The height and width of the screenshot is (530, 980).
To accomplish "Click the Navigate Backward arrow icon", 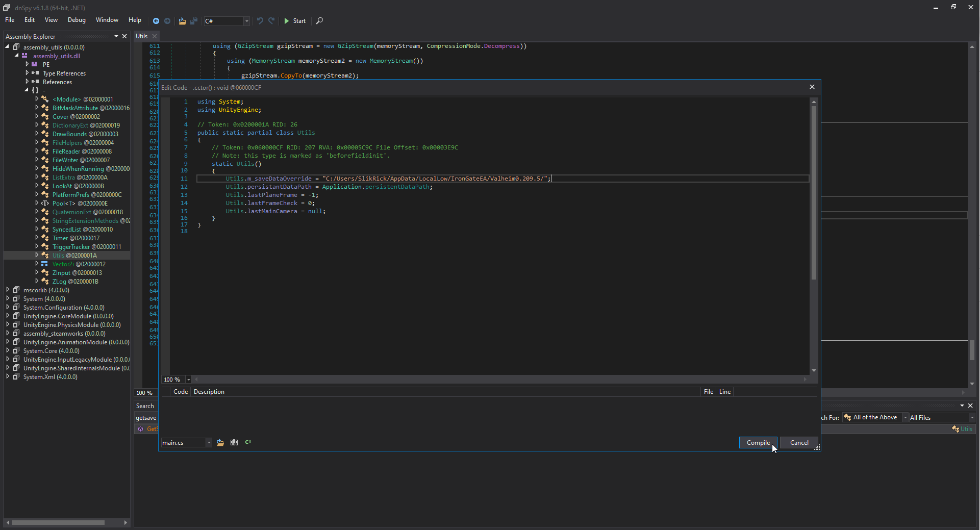I will [x=156, y=21].
